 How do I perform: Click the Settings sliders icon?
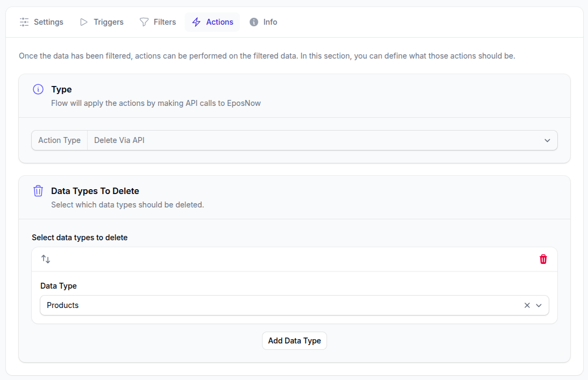[24, 22]
